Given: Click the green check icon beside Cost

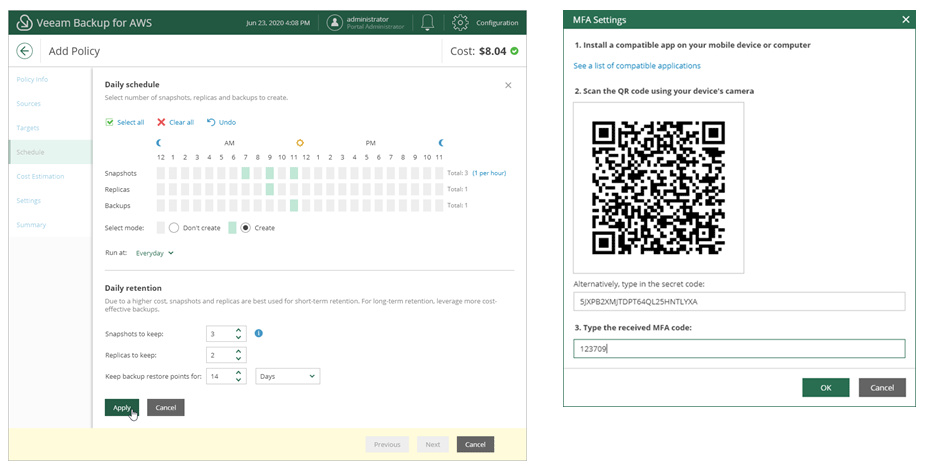Looking at the screenshot, I should [514, 51].
